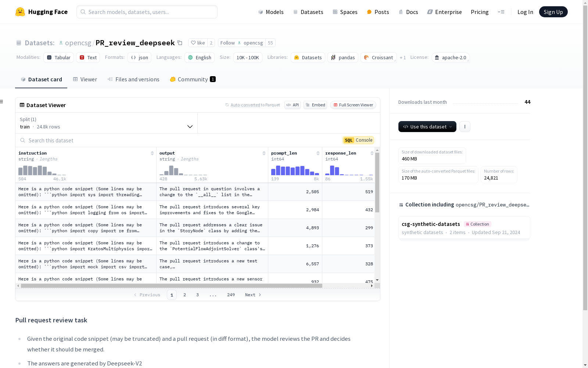
Task: Jump to page 249 of the dataset
Action: pyautogui.click(x=231, y=295)
